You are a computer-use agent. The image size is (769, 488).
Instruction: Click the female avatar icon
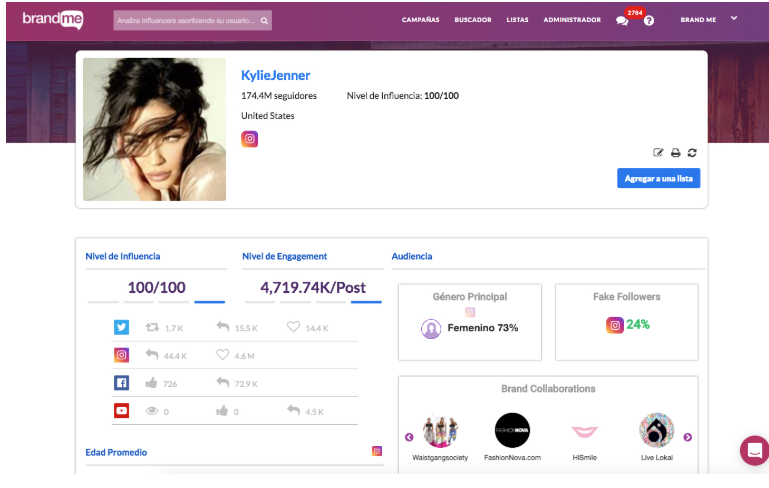tap(431, 329)
